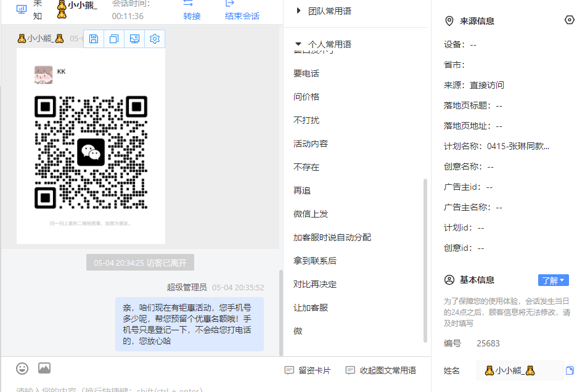The width and height of the screenshot is (577, 392).
Task: Select the 不打扰 quick phrase
Action: [x=306, y=120]
